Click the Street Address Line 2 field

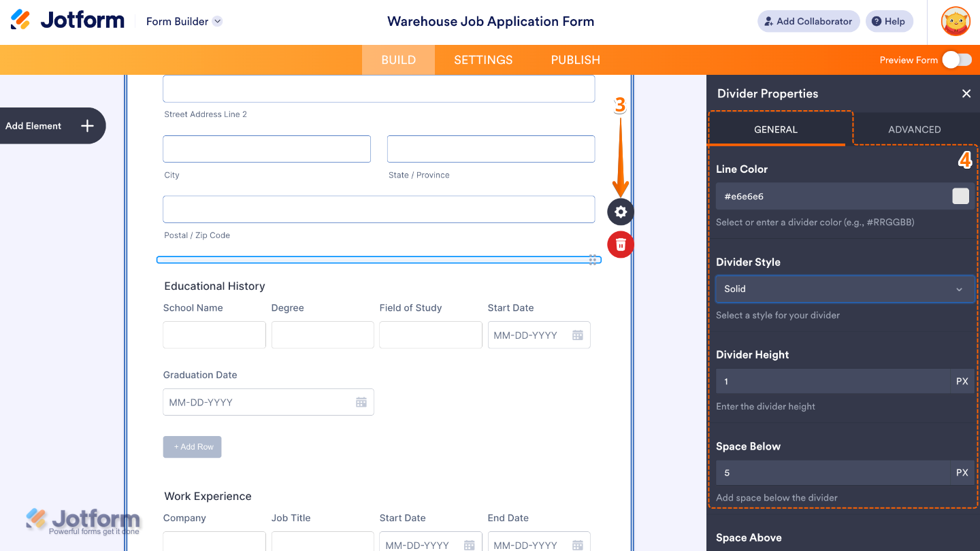379,88
